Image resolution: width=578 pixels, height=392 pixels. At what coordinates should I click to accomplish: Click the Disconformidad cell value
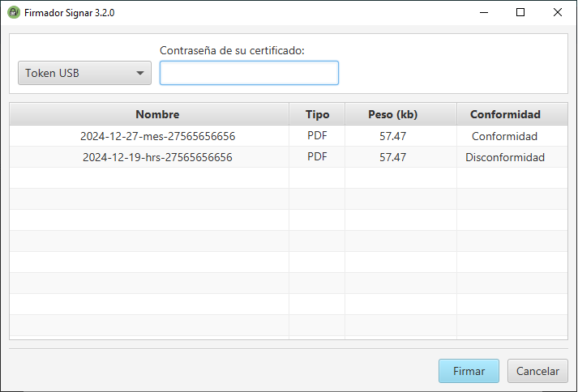click(505, 157)
